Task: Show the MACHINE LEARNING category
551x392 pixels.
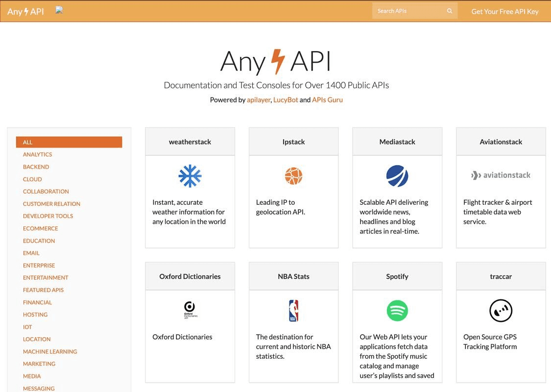Action: coord(50,351)
